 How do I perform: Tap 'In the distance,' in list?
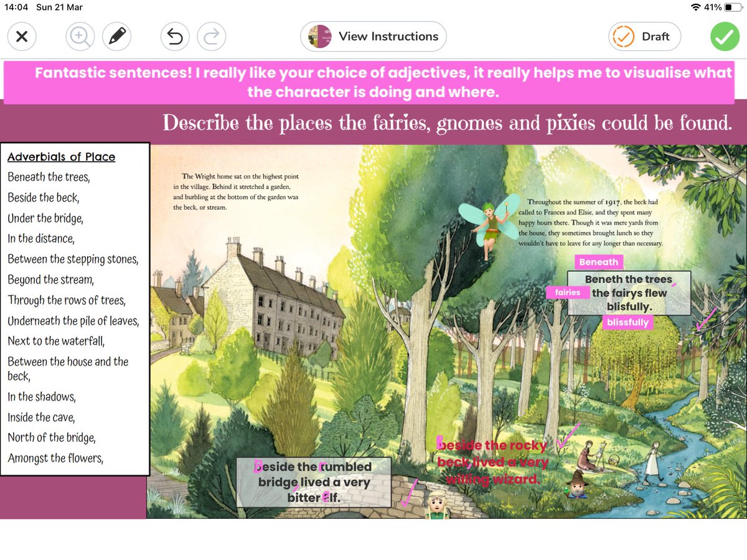pyautogui.click(x=40, y=238)
